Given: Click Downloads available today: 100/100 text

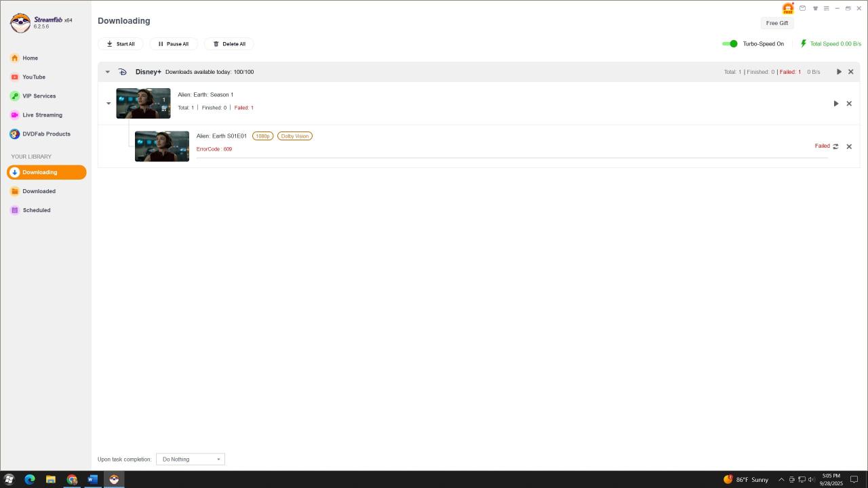Looking at the screenshot, I should coord(210,72).
